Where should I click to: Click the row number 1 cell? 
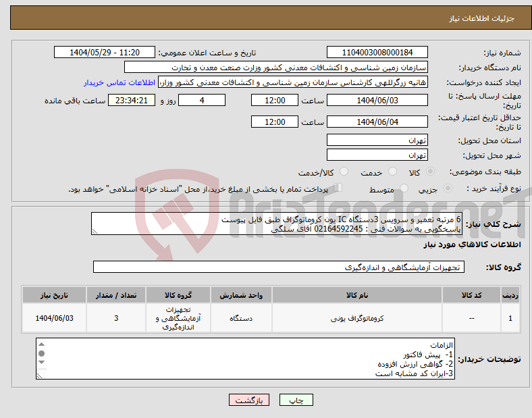coord(510,318)
